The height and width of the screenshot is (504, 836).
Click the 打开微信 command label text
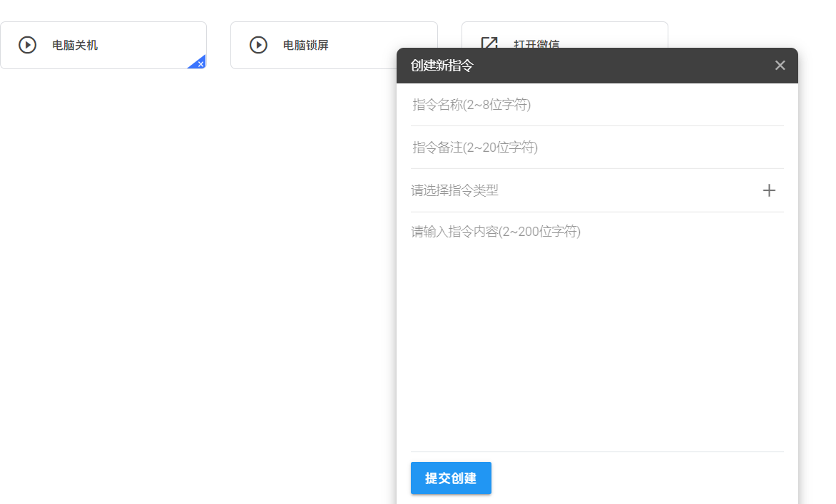[x=536, y=42]
